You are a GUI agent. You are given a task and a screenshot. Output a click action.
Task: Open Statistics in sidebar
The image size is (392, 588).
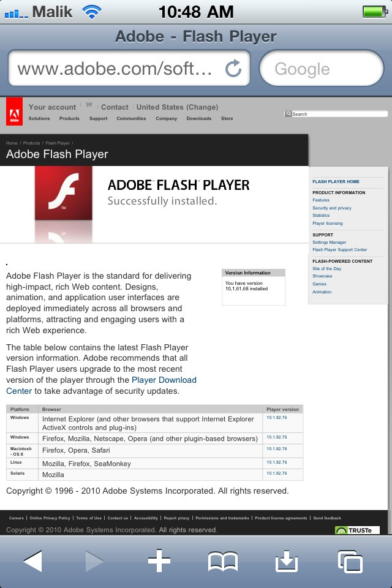[x=321, y=215]
